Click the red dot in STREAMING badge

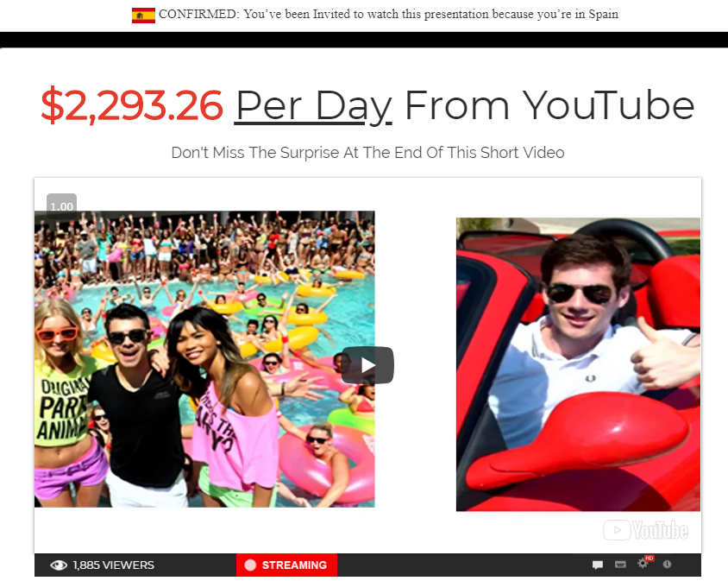click(250, 565)
